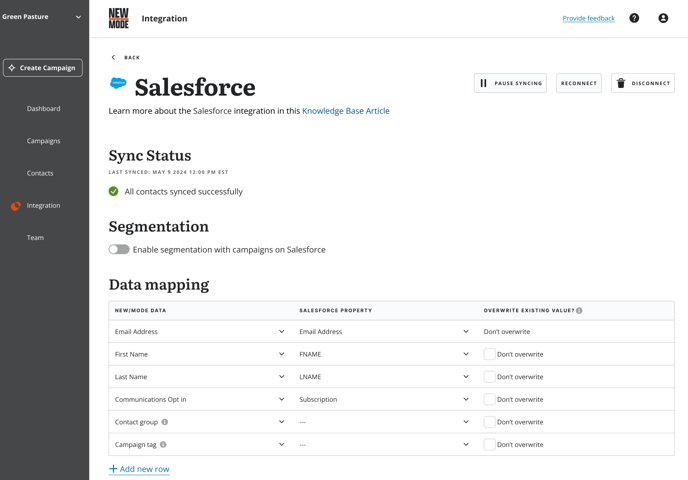Open the Knowledge Base Article link
The image size is (688, 480).
pos(346,111)
